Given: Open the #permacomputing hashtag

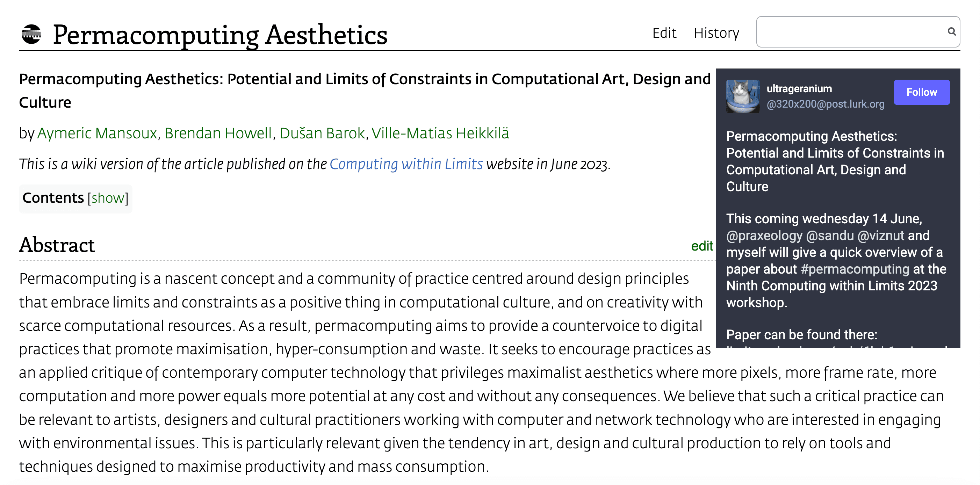Looking at the screenshot, I should coord(855,269).
